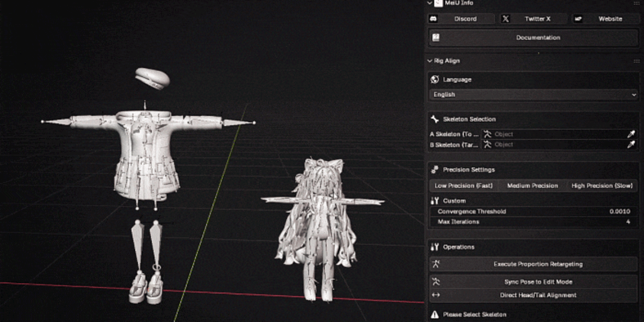Select Medium Precision
The width and height of the screenshot is (644, 322).
[533, 186]
